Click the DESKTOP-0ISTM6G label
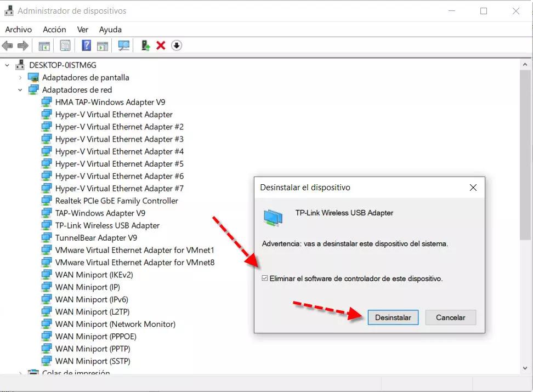This screenshot has height=392, width=533. pos(63,65)
